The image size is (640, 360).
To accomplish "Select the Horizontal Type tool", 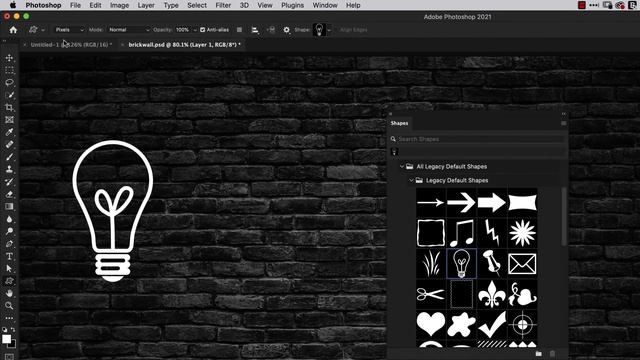I will (x=9, y=256).
